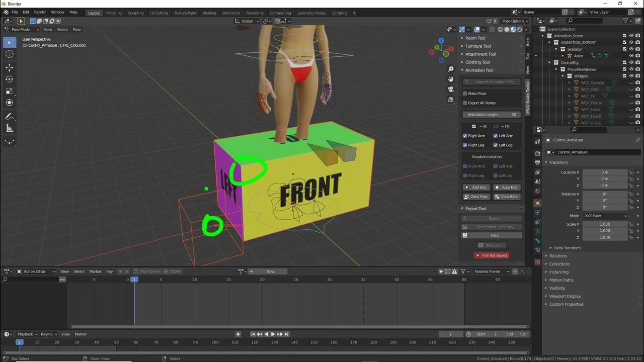Click the End frame field
This screenshot has width=644, height=362.
click(x=516, y=334)
